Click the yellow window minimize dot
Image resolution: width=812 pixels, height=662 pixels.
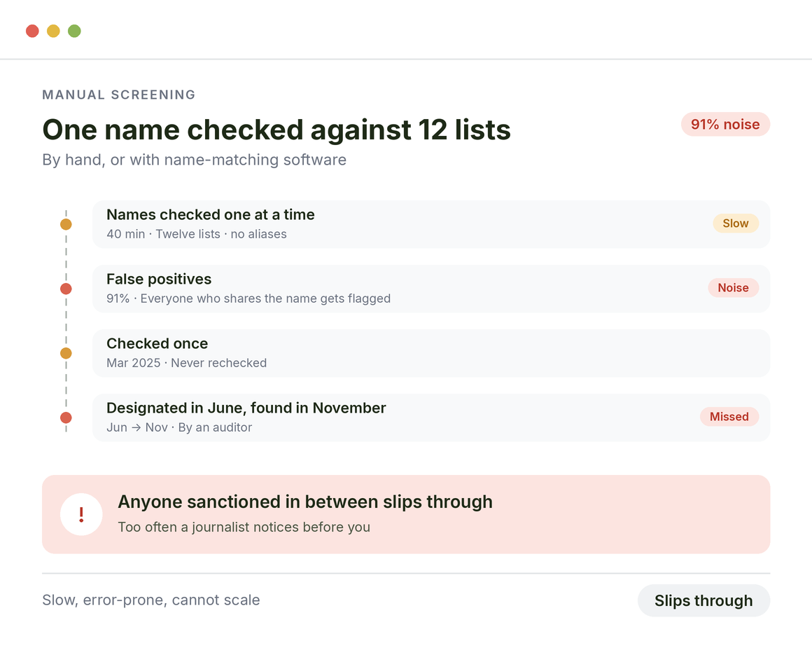click(x=53, y=31)
